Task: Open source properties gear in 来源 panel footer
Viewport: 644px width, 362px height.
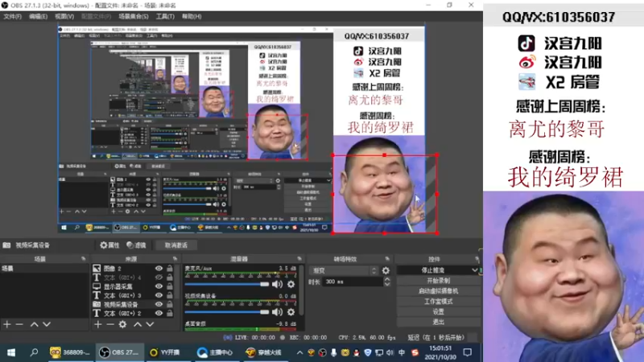Action: (122, 324)
